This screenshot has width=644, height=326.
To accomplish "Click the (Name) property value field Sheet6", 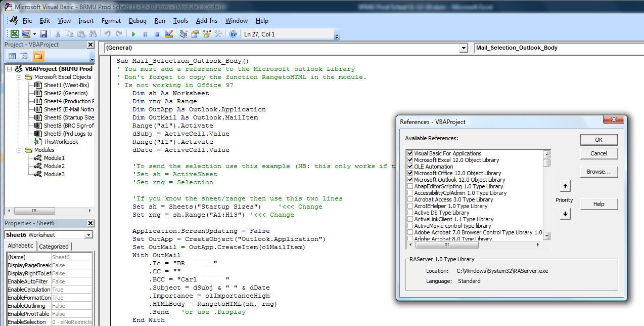I will click(72, 257).
